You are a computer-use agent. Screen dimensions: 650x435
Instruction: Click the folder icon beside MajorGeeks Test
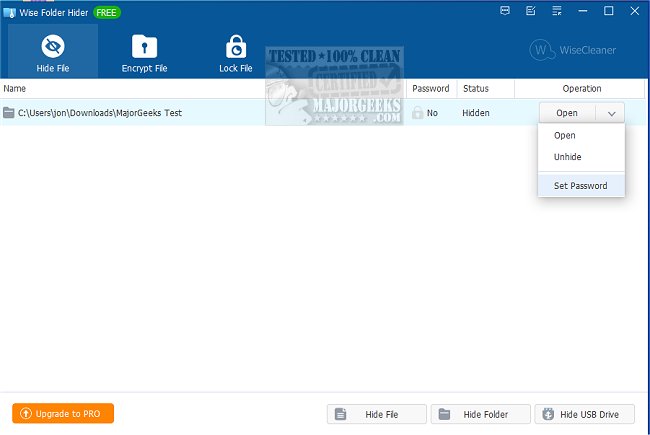[x=9, y=112]
